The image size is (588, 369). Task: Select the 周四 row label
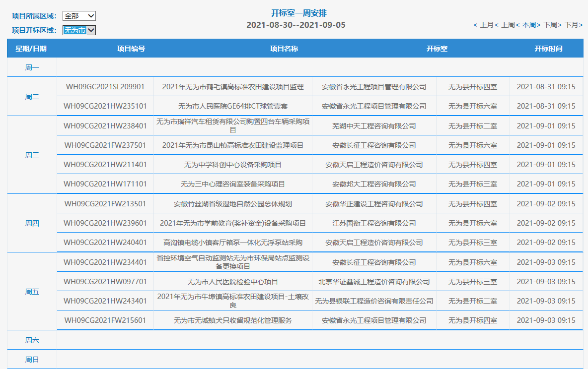coord(32,223)
